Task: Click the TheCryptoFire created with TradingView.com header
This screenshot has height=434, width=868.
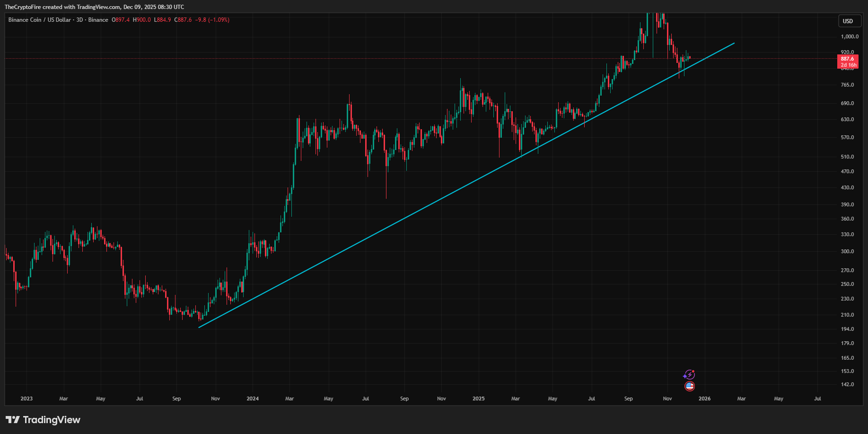Action: click(x=94, y=7)
